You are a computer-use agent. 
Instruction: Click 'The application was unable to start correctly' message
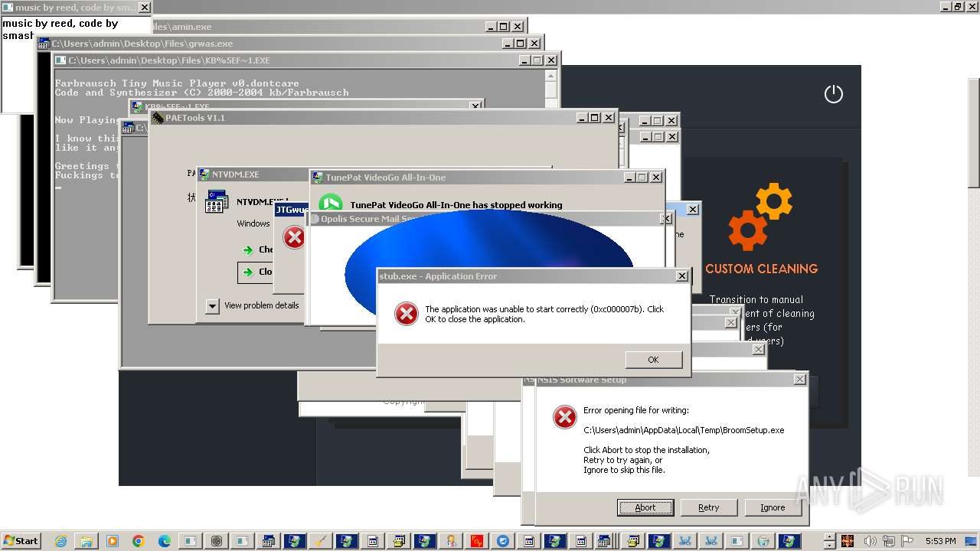point(544,315)
